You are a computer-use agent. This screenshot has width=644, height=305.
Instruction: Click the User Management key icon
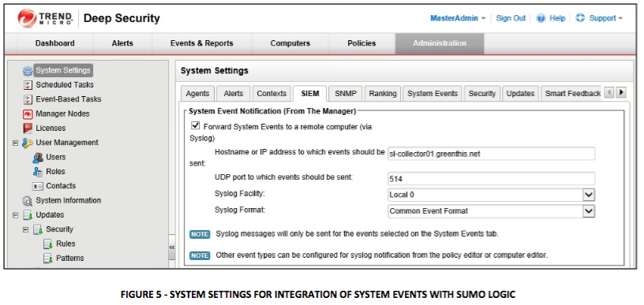tap(28, 143)
